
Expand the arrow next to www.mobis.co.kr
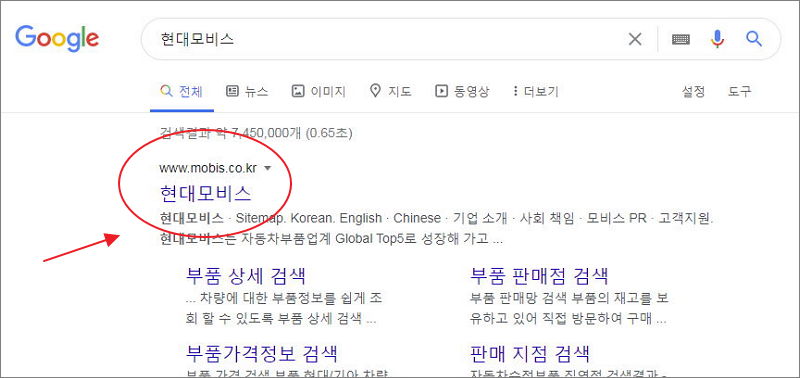click(267, 168)
